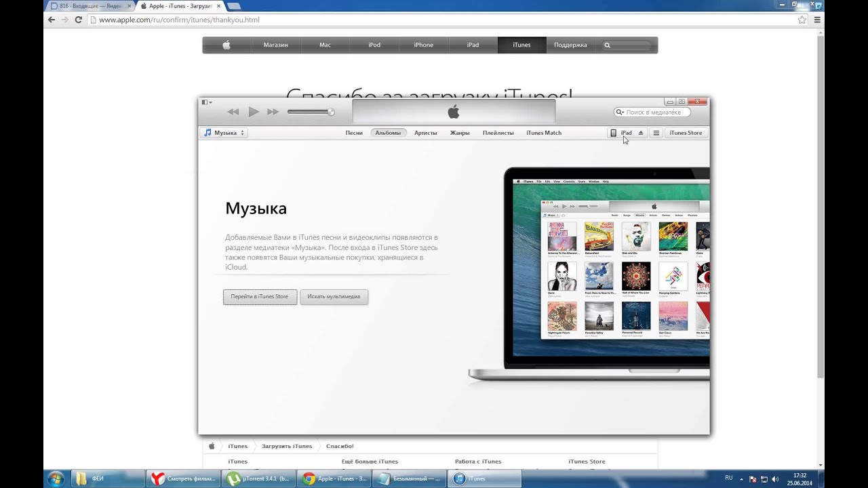Close the Яндекс mail browser tab
Viewport: 868px width, 488px height.
[129, 6]
